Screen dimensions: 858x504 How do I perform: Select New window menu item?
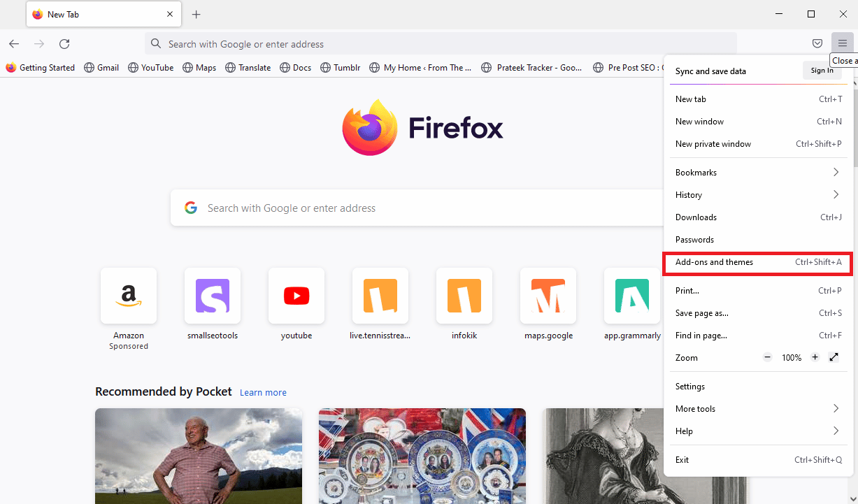click(x=758, y=121)
